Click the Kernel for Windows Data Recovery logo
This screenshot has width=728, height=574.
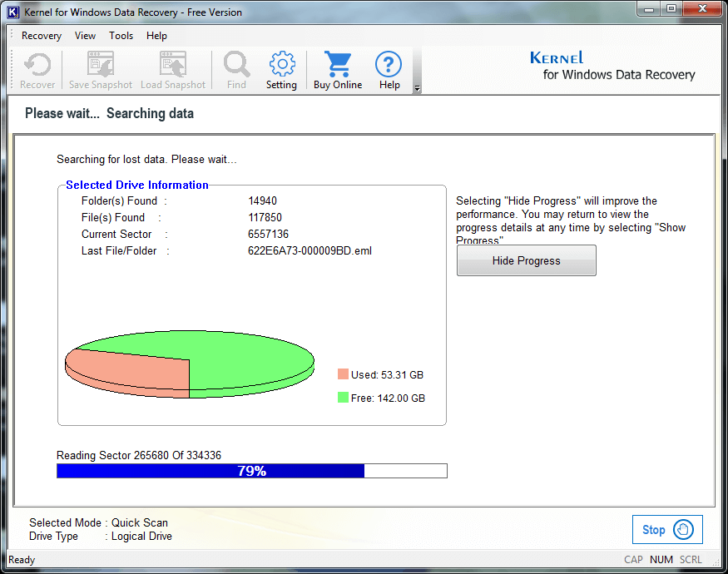(612, 66)
